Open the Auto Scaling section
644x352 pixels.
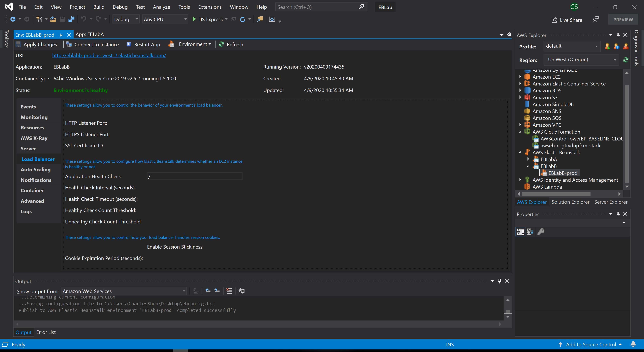click(36, 169)
